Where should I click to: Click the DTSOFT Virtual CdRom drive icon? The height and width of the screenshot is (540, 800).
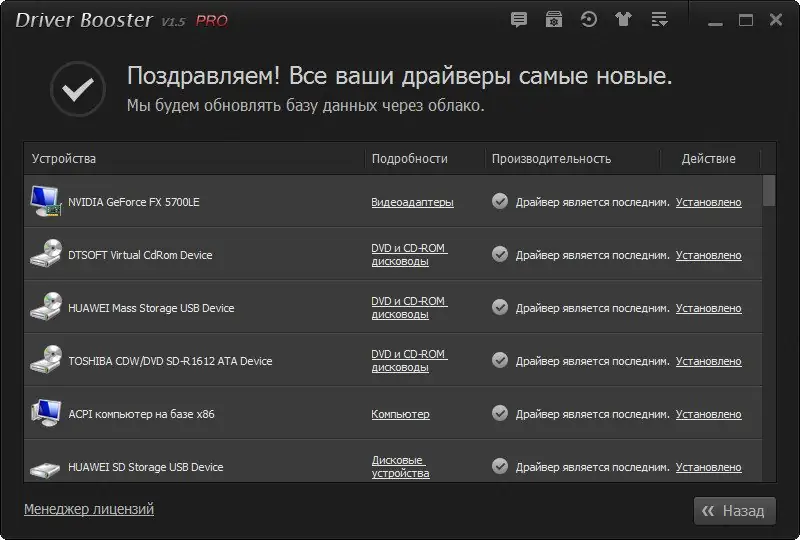coord(46,254)
